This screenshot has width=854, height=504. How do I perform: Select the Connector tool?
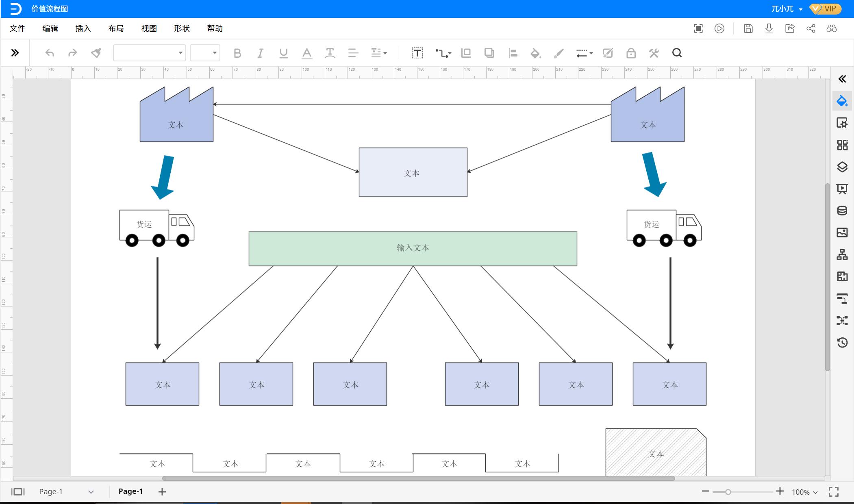point(443,53)
